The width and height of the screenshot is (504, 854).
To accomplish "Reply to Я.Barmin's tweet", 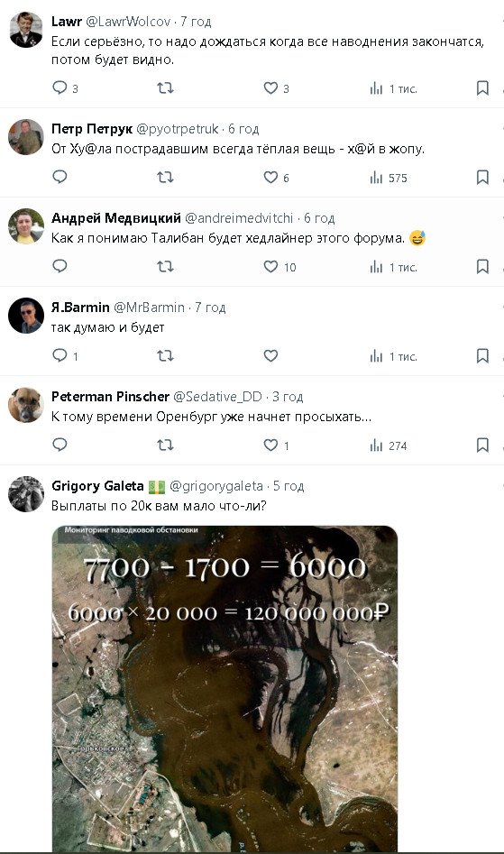I will 60,355.
